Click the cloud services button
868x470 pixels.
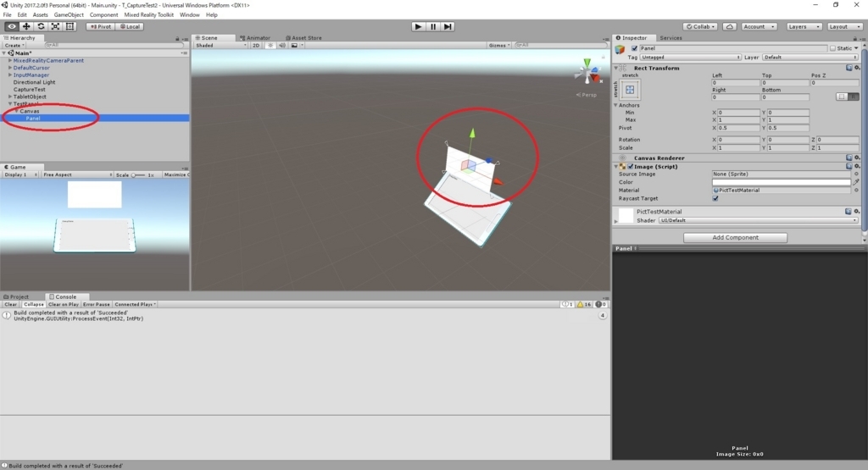730,26
